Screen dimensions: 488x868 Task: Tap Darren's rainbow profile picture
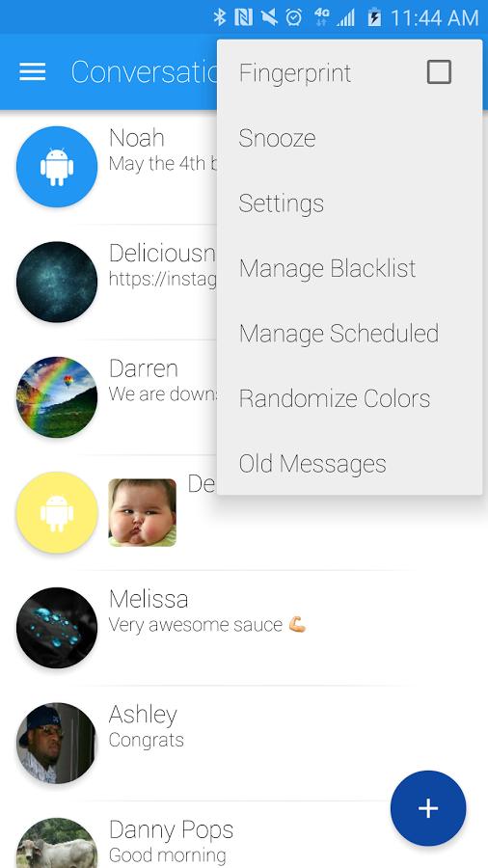pos(57,397)
